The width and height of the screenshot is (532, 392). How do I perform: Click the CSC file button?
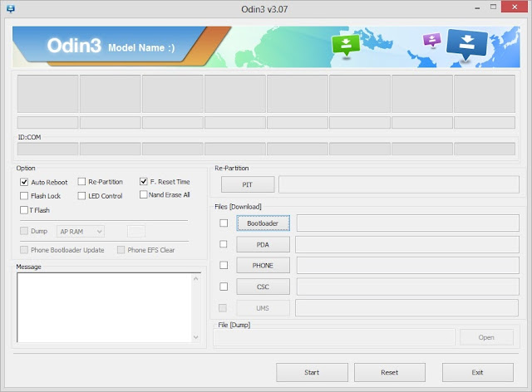(x=263, y=287)
